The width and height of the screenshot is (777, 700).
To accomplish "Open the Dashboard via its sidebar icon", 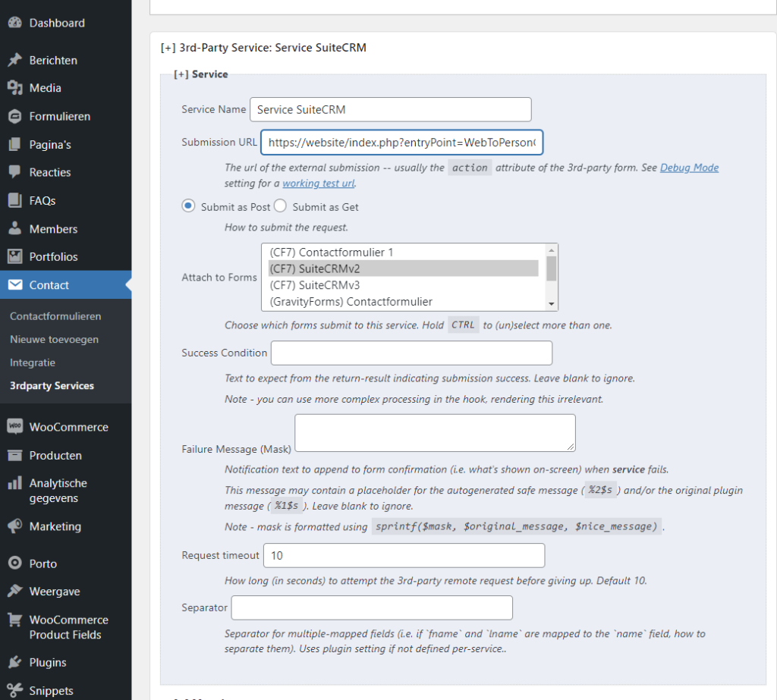I will point(16,22).
